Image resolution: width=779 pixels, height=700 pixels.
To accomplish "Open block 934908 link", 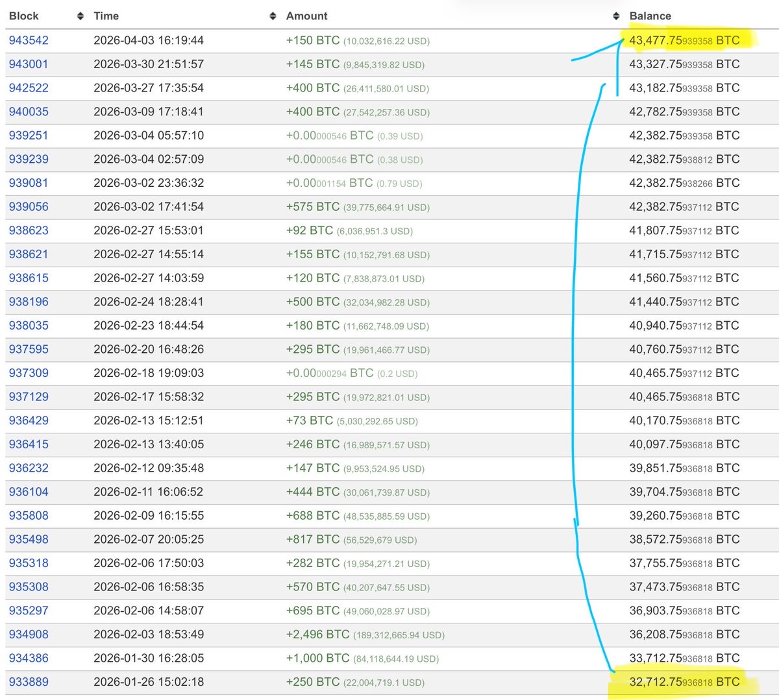I will click(x=29, y=634).
